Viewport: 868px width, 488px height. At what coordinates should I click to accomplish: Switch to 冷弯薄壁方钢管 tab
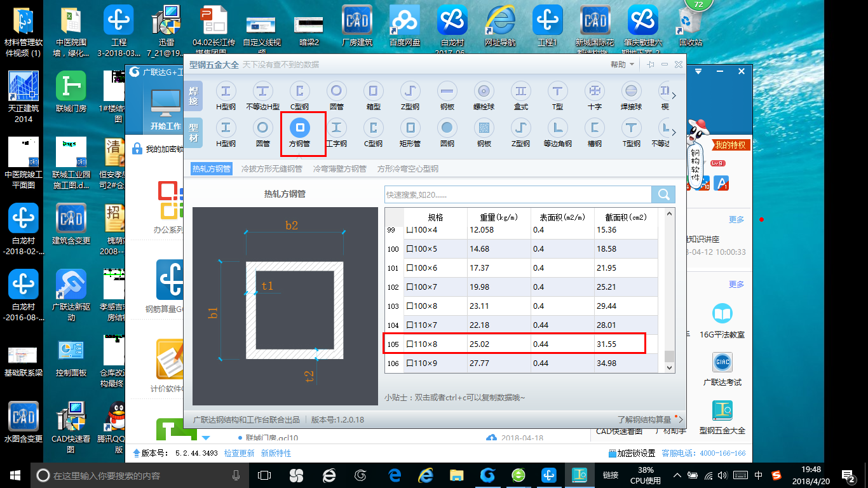coord(340,169)
